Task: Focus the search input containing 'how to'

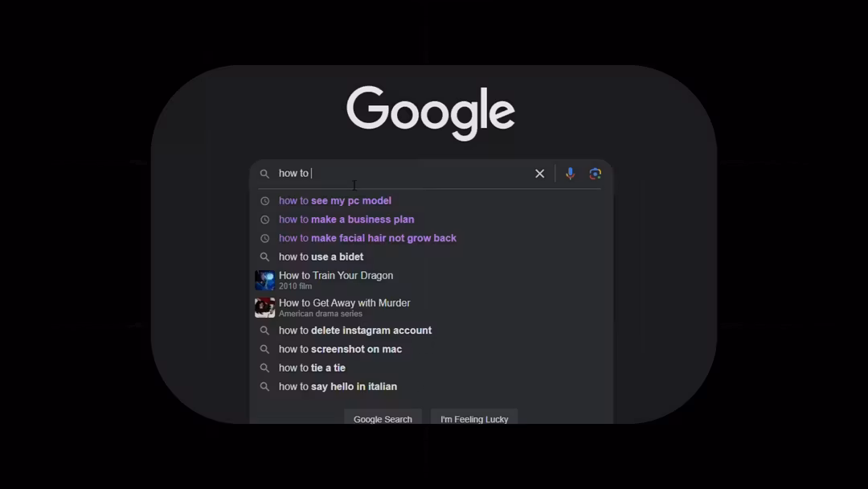Action: point(403,174)
